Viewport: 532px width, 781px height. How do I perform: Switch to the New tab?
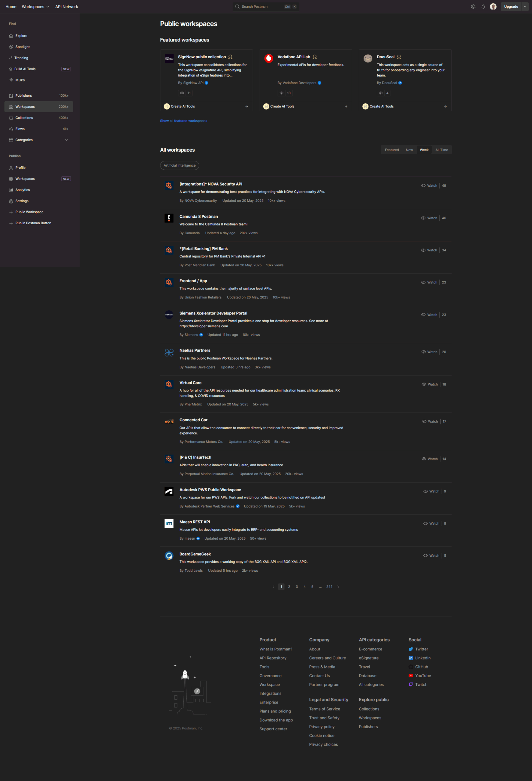coord(409,150)
